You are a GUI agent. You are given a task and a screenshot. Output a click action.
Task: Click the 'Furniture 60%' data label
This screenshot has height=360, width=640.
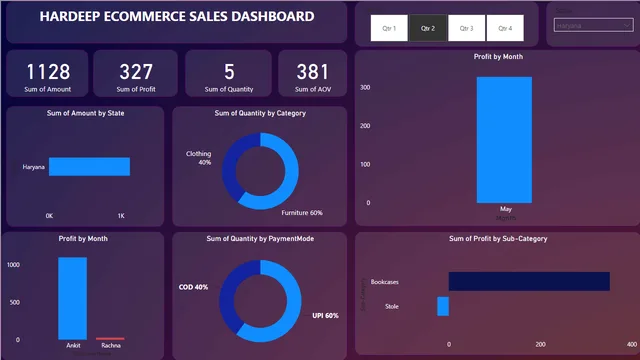302,213
